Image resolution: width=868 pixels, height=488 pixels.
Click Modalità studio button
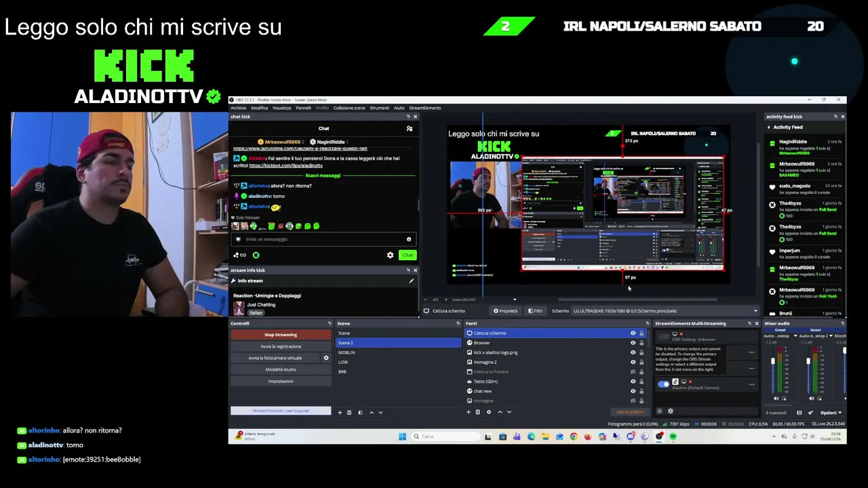pos(281,369)
